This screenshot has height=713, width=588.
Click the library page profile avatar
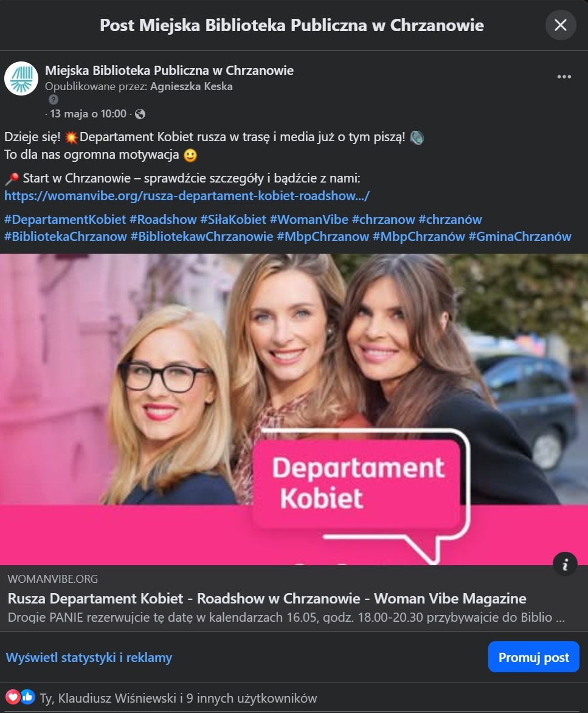pos(21,78)
